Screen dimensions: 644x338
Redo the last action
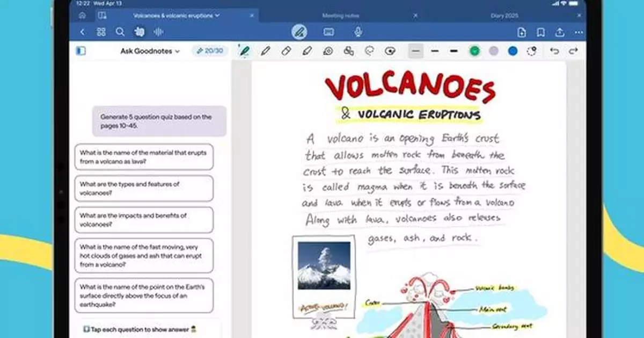pyautogui.click(x=573, y=51)
